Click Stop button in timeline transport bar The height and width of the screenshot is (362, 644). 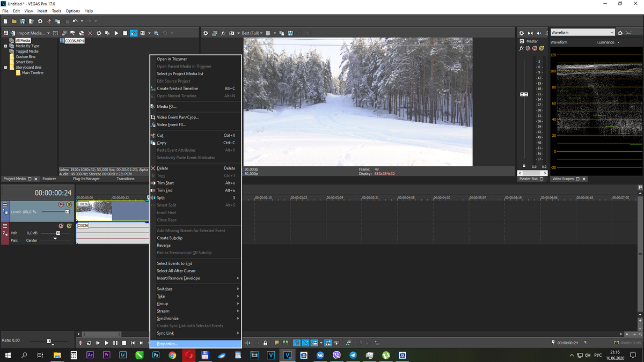tap(124, 343)
